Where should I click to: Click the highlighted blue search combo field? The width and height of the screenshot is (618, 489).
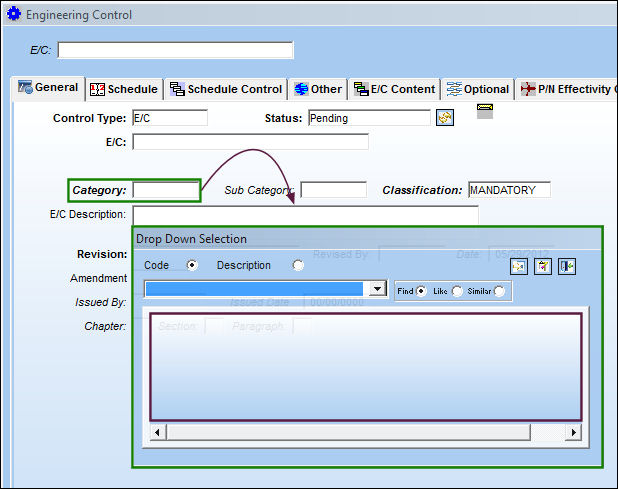click(254, 289)
